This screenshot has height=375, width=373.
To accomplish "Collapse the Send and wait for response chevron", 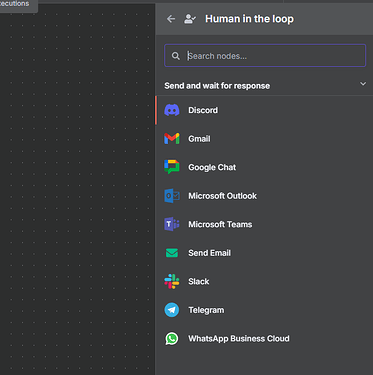I will tap(363, 84).
